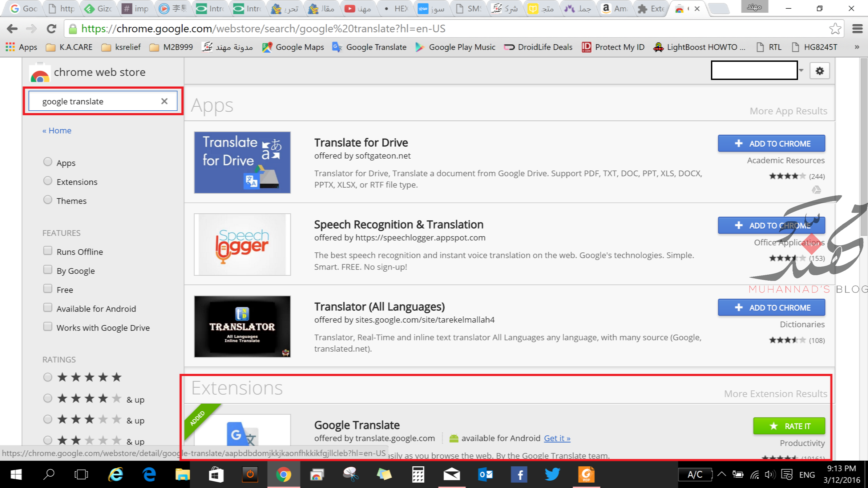
Task: Add Translator (All Languages) to Chrome
Action: pyautogui.click(x=772, y=307)
